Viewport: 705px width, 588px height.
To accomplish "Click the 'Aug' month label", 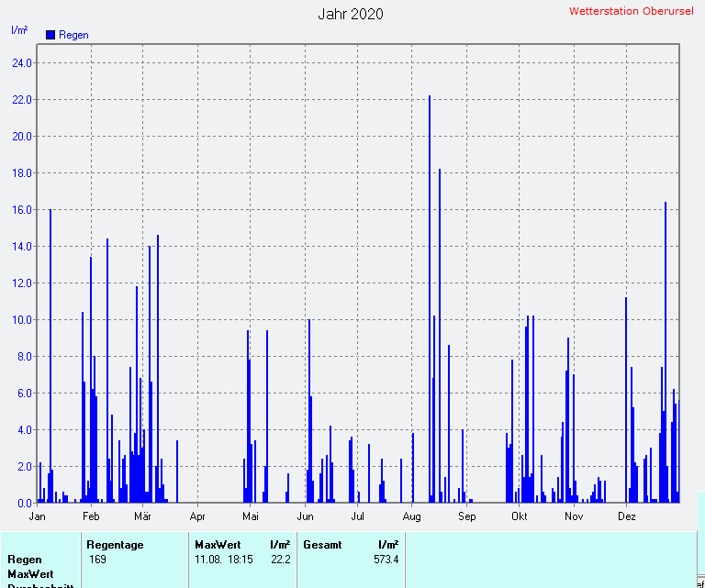I will click(x=412, y=517).
